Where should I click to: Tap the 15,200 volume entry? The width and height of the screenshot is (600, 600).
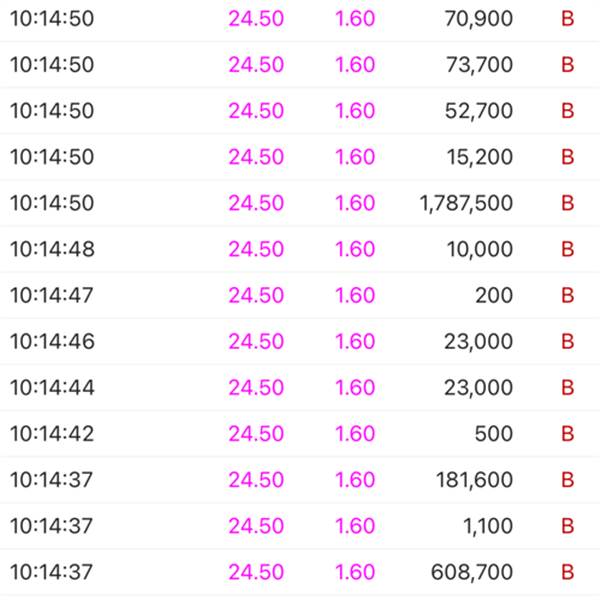tap(480, 157)
